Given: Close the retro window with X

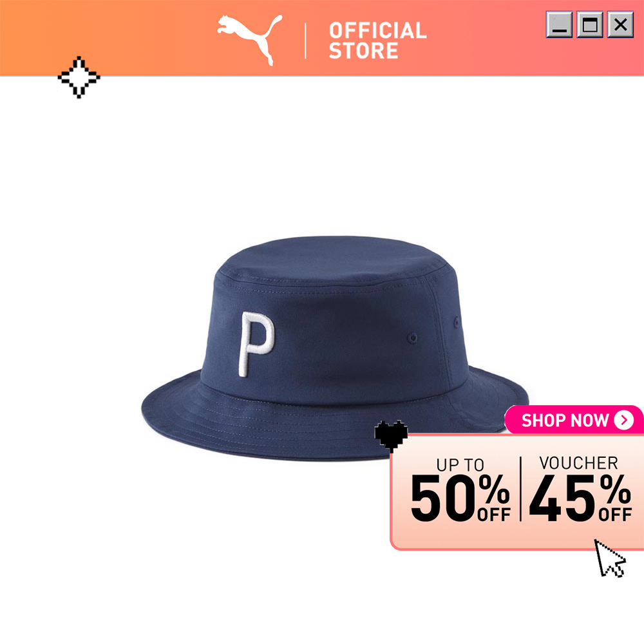Looking at the screenshot, I should pyautogui.click(x=620, y=24).
